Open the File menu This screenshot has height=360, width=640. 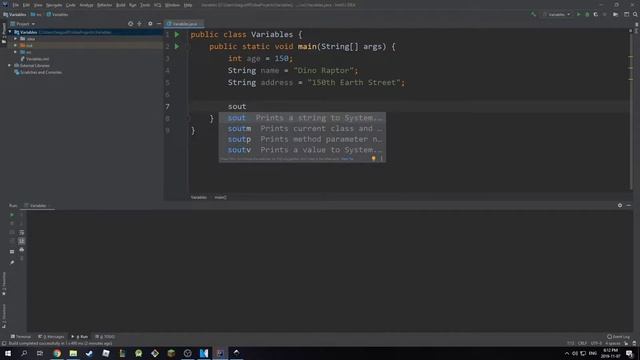point(16,5)
